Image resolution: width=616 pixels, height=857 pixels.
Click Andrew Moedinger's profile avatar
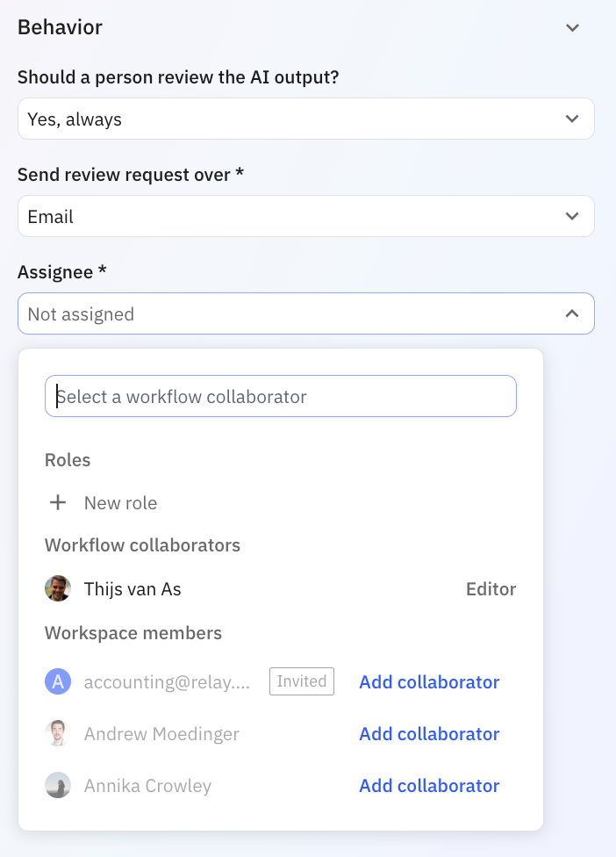pyautogui.click(x=58, y=733)
